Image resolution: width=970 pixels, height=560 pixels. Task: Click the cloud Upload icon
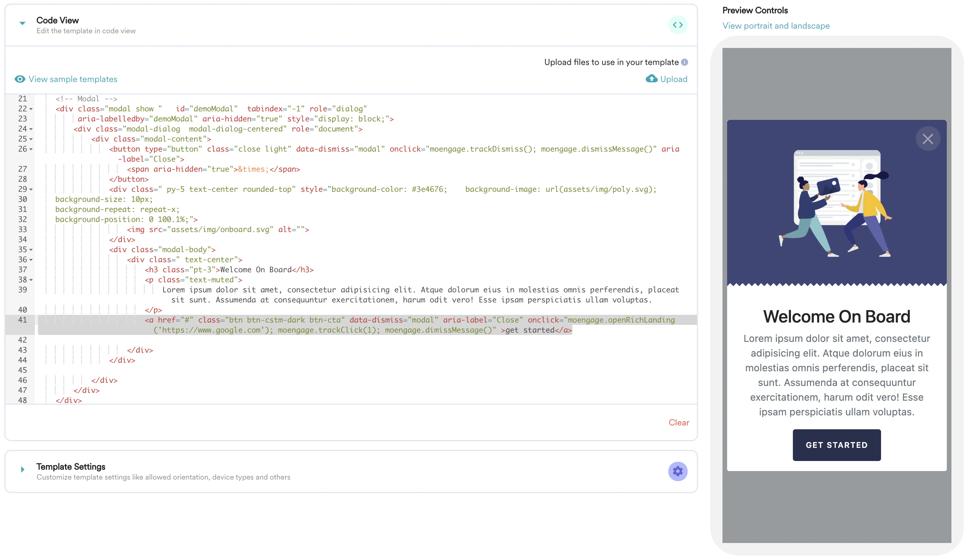(x=651, y=79)
